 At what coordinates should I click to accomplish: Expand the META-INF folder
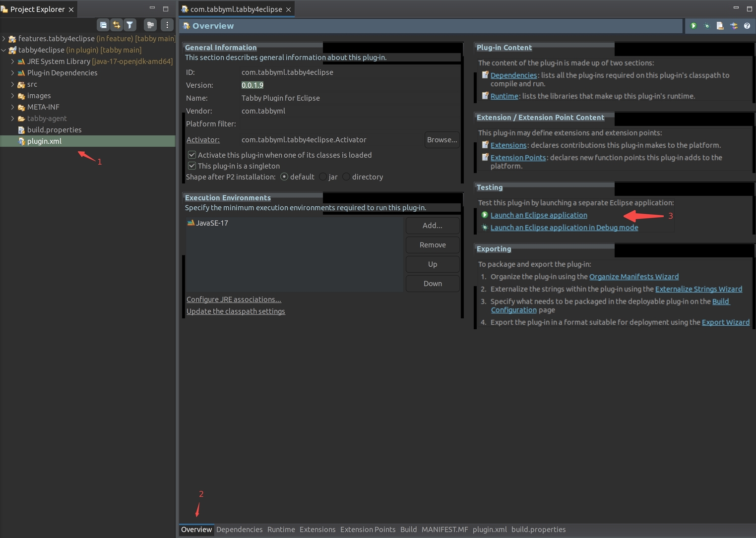(x=12, y=107)
